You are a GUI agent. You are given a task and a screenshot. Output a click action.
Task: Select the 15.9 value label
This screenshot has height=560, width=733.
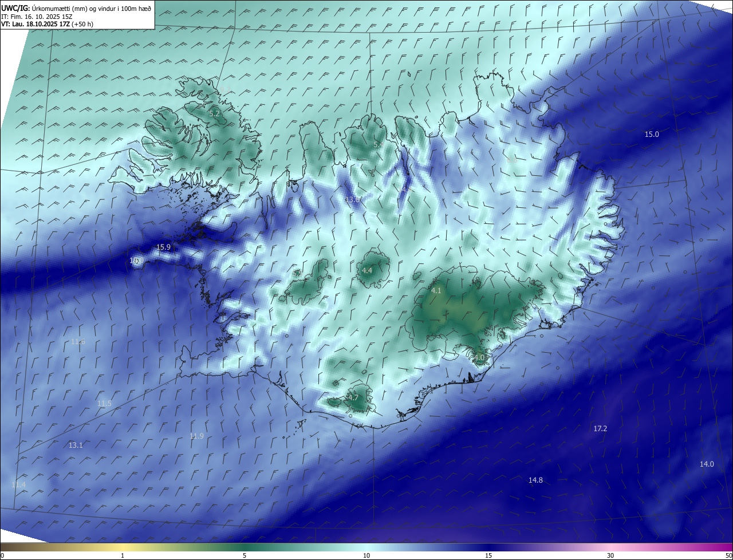[x=163, y=247]
